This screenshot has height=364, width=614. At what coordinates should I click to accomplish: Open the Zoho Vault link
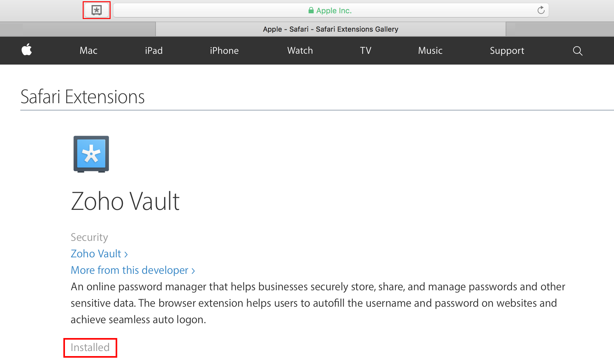[96, 254]
